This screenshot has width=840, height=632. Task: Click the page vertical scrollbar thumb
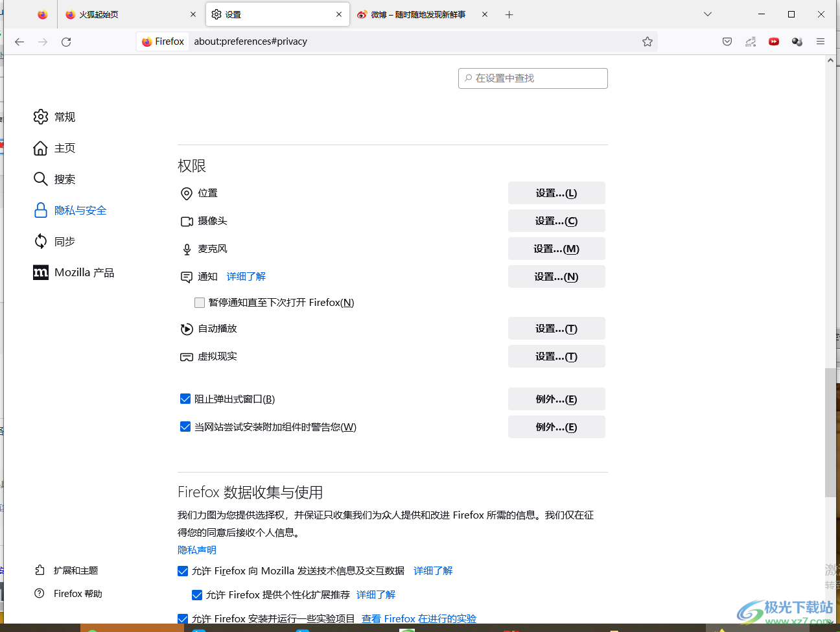point(830,432)
